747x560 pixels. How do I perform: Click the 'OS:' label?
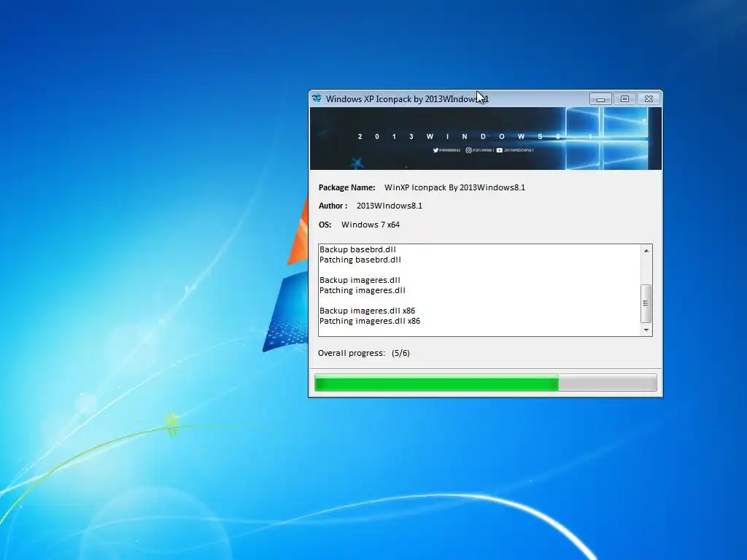coord(325,225)
